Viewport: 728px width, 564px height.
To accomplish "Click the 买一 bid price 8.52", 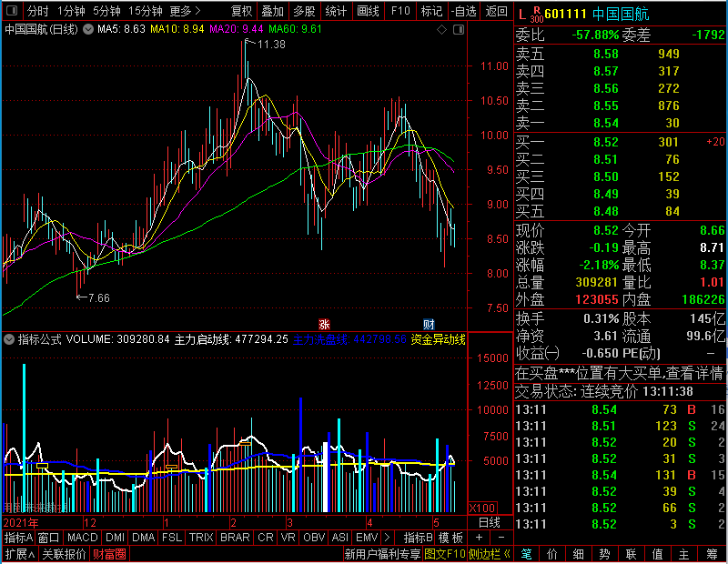I will [x=606, y=142].
